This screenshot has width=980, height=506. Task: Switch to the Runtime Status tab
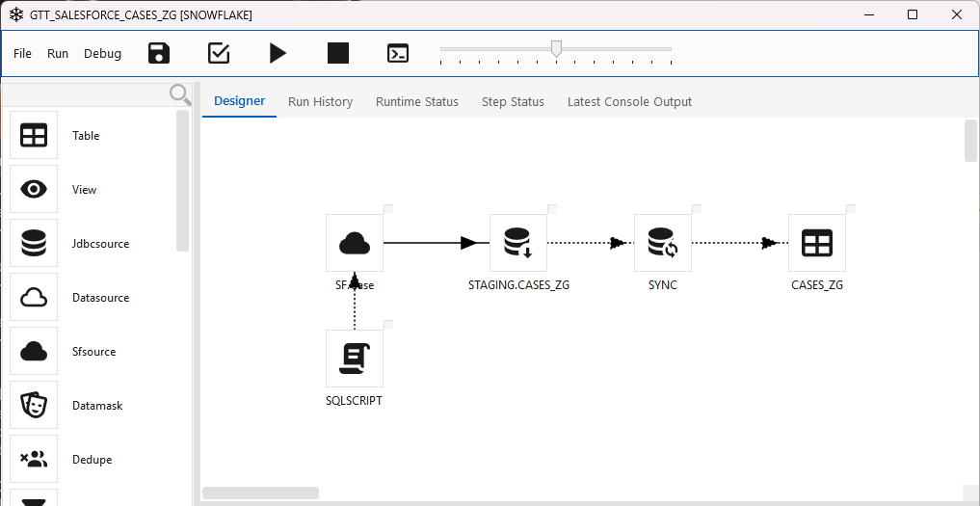(x=417, y=101)
